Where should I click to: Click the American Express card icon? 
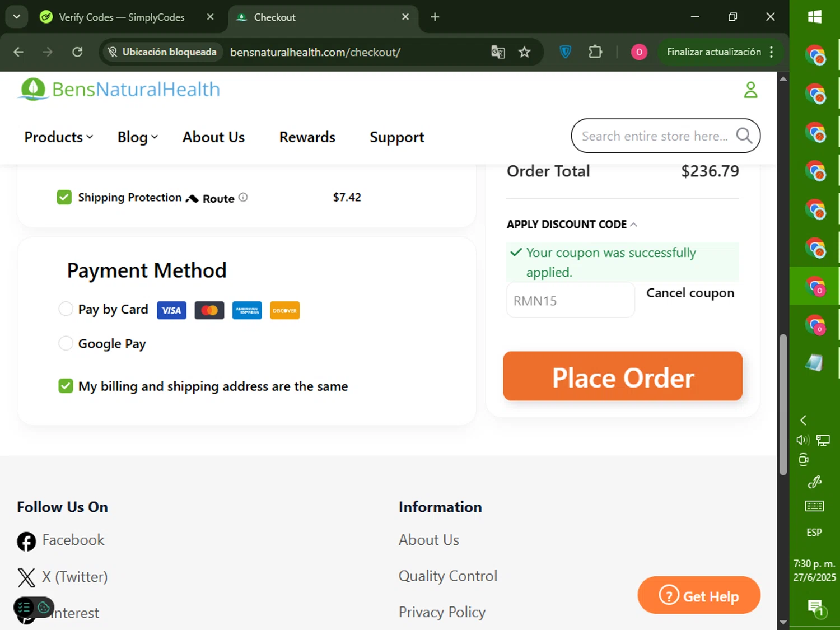point(247,310)
